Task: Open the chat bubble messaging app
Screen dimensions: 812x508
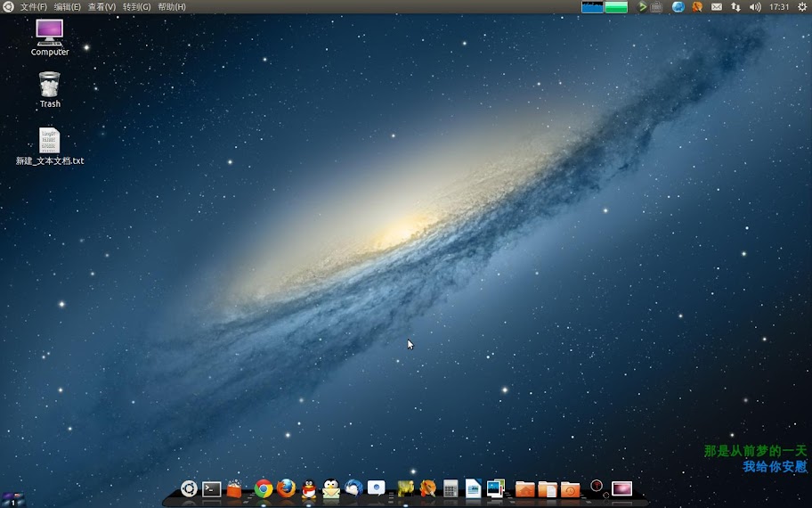Action: pyautogui.click(x=377, y=488)
